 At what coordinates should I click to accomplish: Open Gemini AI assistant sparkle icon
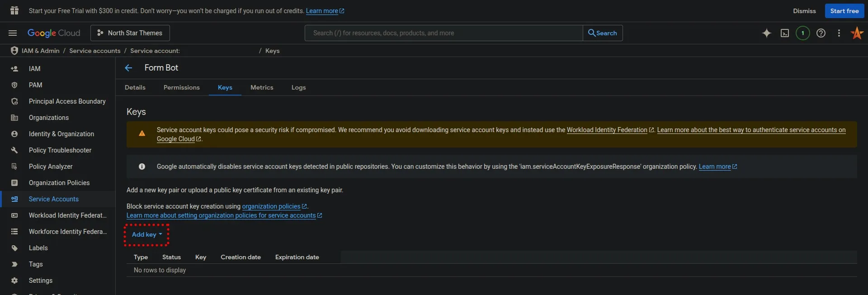tap(767, 33)
